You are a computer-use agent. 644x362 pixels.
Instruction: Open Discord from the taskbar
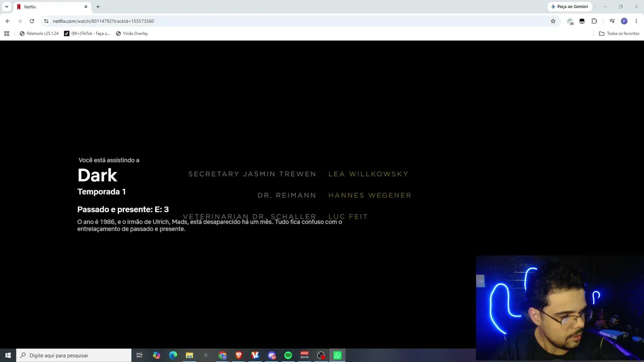tap(272, 355)
